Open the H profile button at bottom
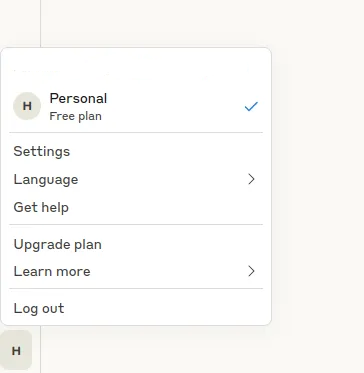This screenshot has height=373, width=364. [16, 350]
